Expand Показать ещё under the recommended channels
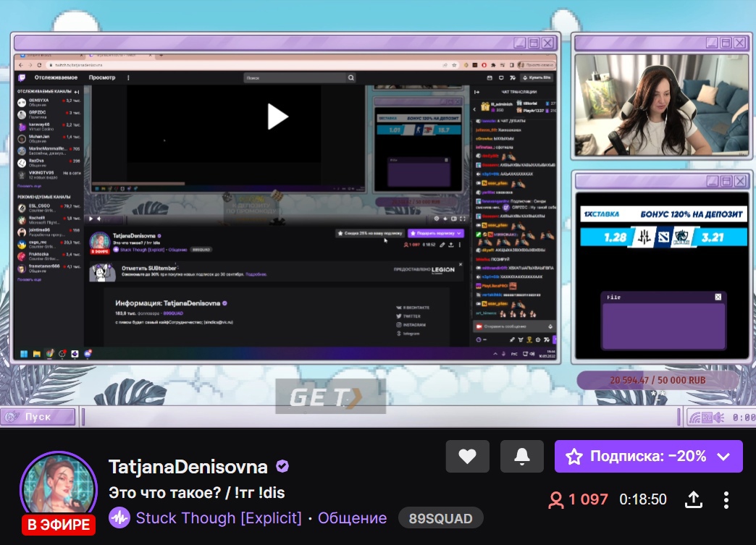This screenshot has width=756, height=545. 30,279
